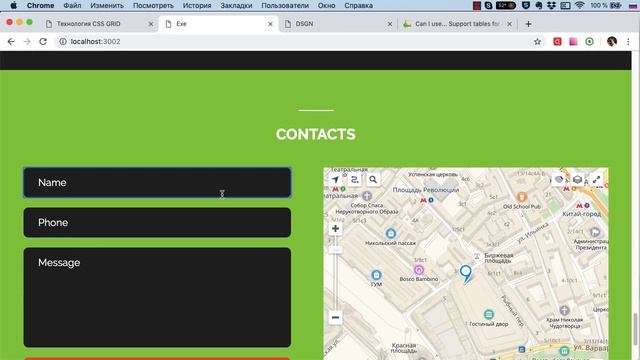Click the Китай-город metro icon

579,206
